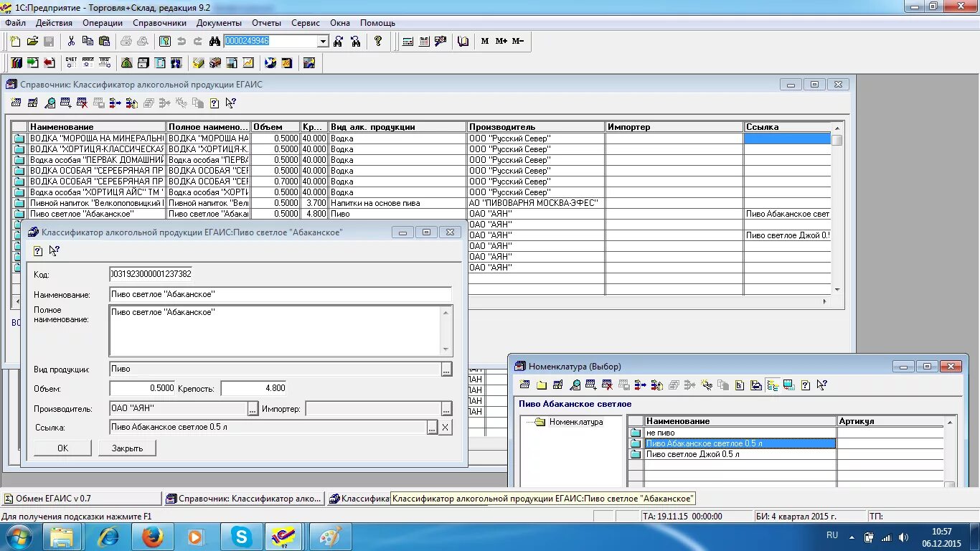980x551 pixels.
Task: Click the M+ memory add button
Action: point(501,42)
